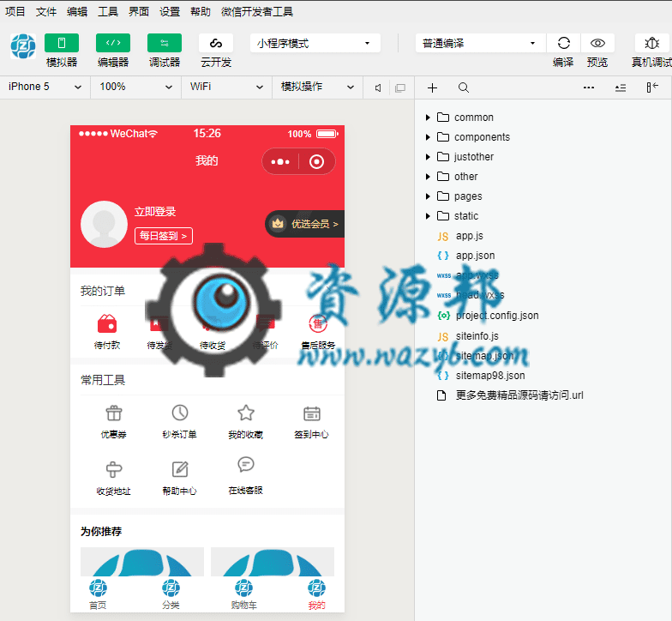Open the 项目 menu
Image resolution: width=672 pixels, height=621 pixels.
coord(15,12)
